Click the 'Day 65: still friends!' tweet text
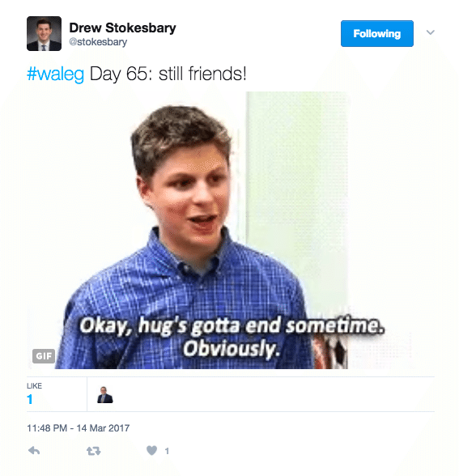Viewport: 459px width, 476px height. tap(168, 74)
